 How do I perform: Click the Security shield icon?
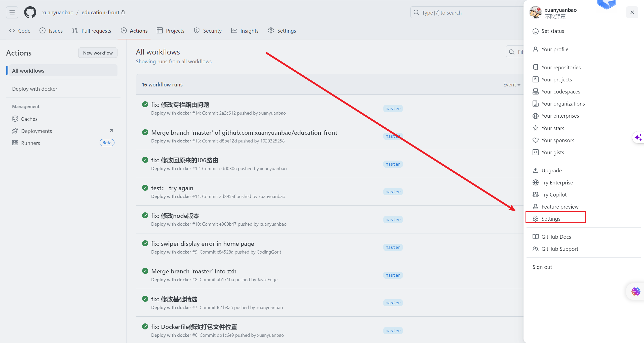[x=196, y=30]
